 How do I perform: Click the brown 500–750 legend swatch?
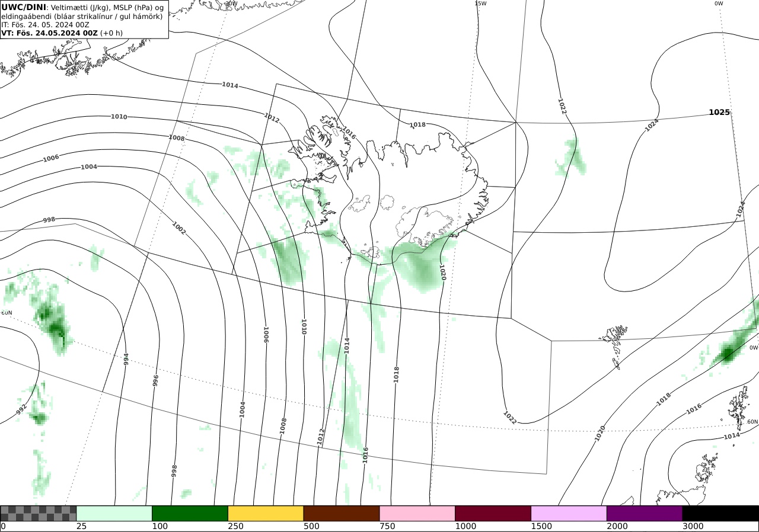(x=342, y=513)
